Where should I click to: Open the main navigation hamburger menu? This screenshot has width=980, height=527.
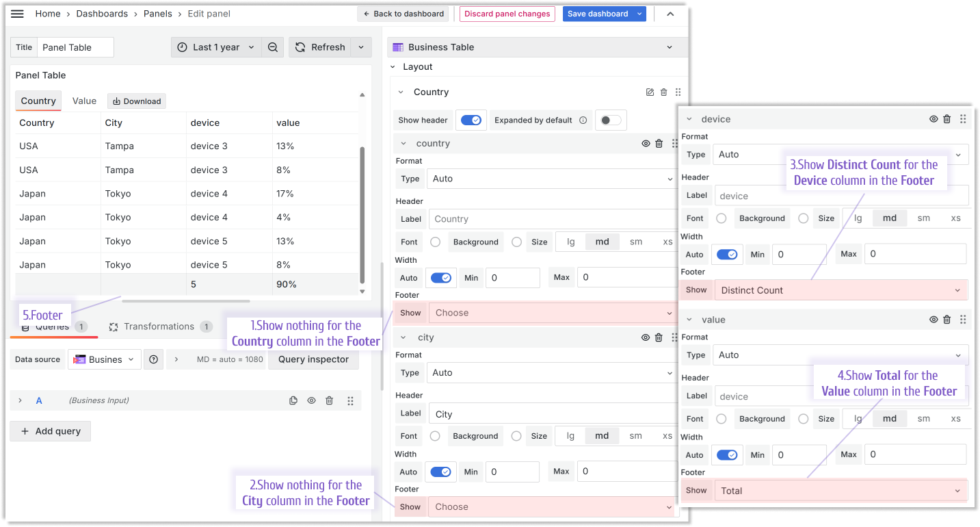(17, 14)
